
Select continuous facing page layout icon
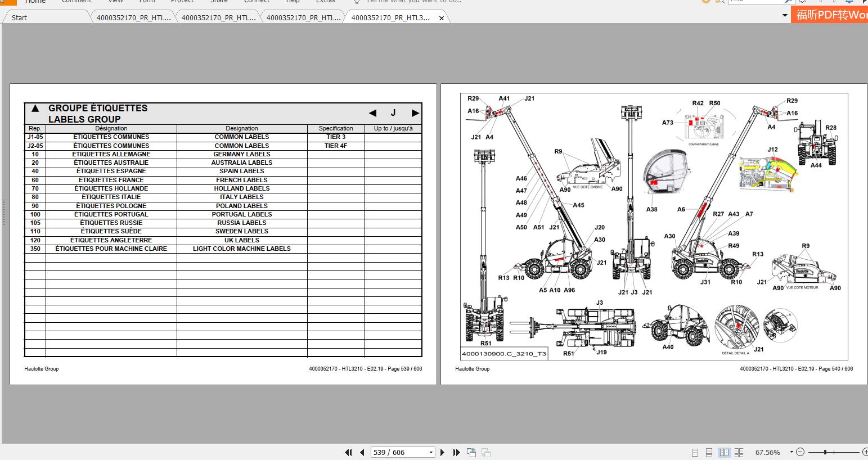click(739, 452)
